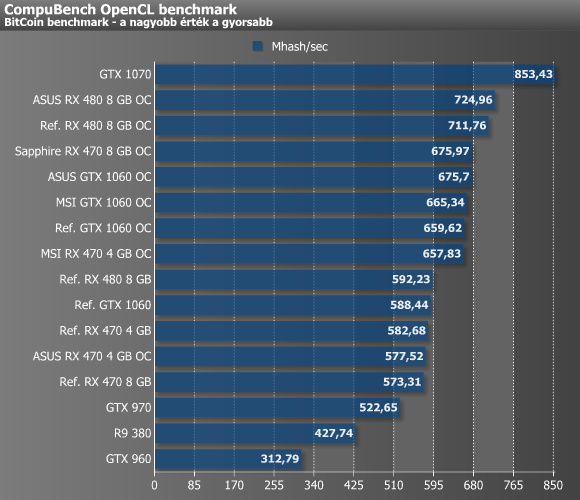Click the 573,31 bar value
This screenshot has width=580, height=500.
pos(402,382)
